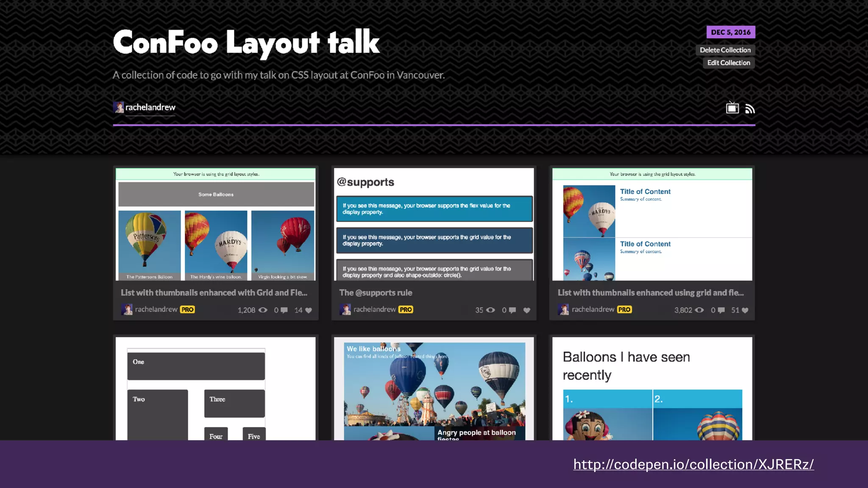Viewport: 868px width, 488px height.
Task: Click the rachelandrew avatar in the header
Action: click(119, 107)
